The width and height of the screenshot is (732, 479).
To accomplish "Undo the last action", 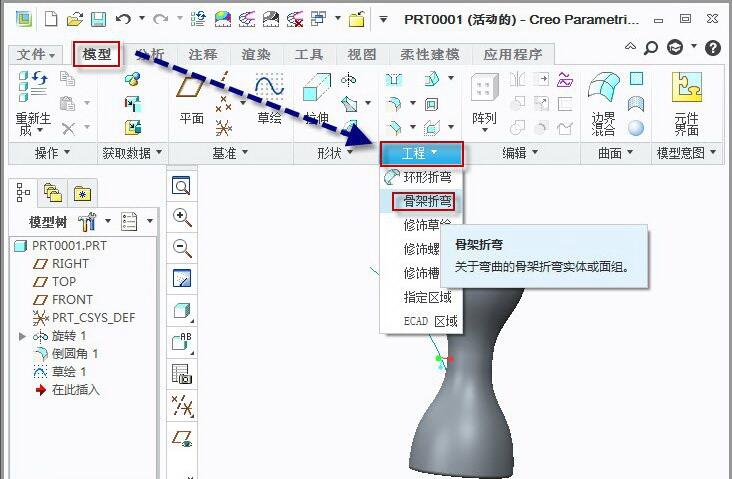I will tap(123, 19).
